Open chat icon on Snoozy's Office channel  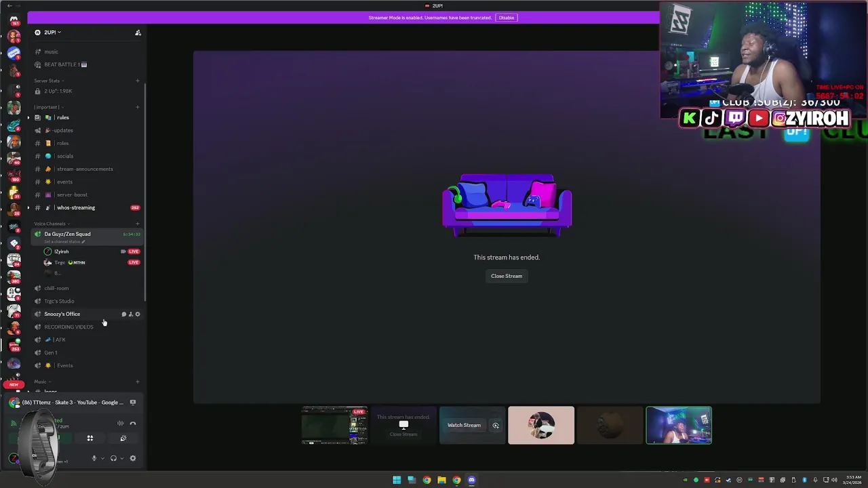[123, 314]
